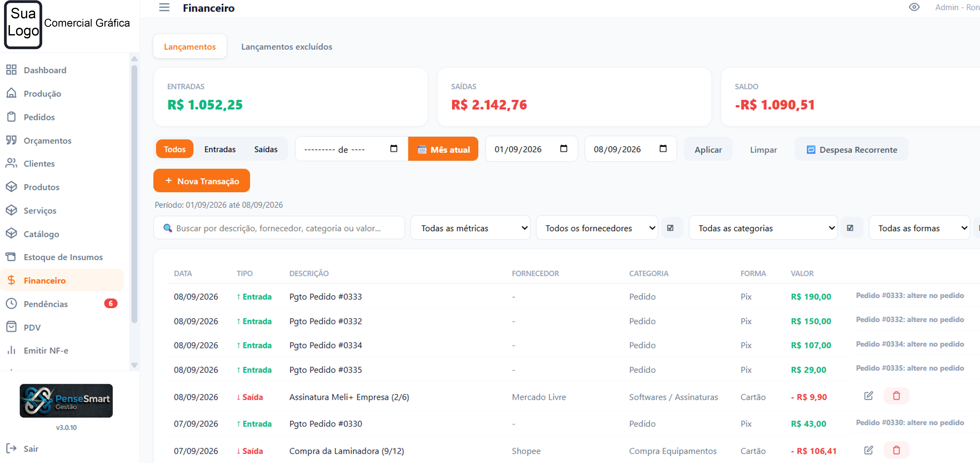Delete the Compra da Laminadora transaction
980x463 pixels.
tap(896, 451)
